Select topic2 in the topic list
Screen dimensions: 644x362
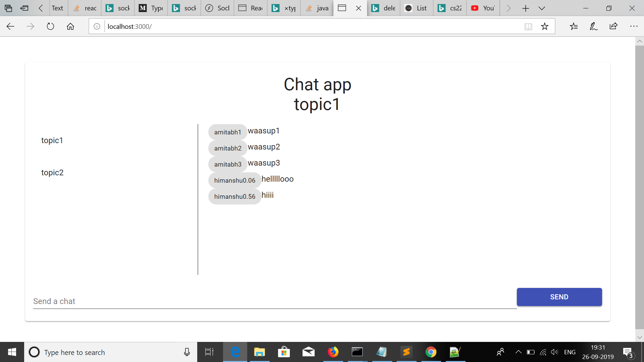[x=52, y=173]
